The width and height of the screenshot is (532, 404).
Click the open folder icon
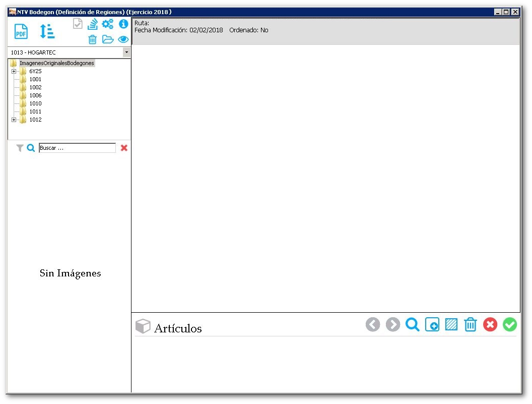tap(107, 39)
